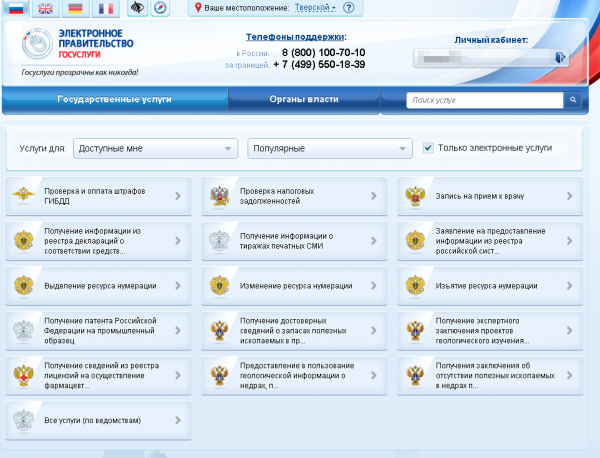
Task: Click emblem beside Изменение ресурса нумерации
Action: click(219, 285)
